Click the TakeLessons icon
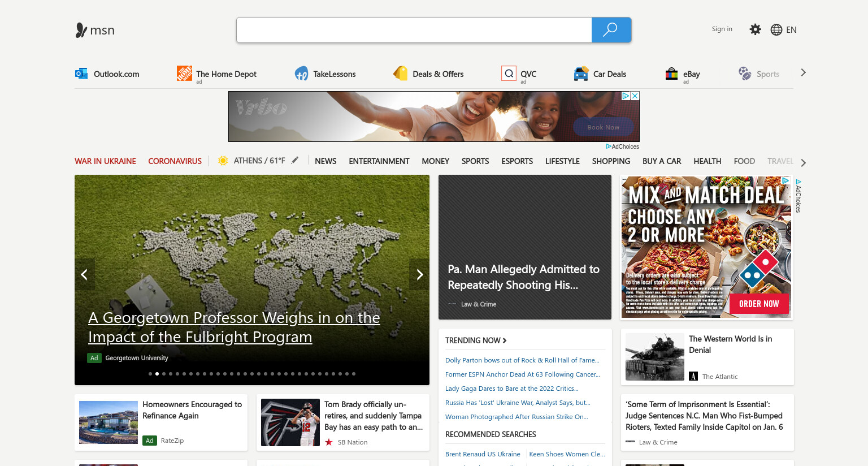868x466 pixels. point(301,74)
